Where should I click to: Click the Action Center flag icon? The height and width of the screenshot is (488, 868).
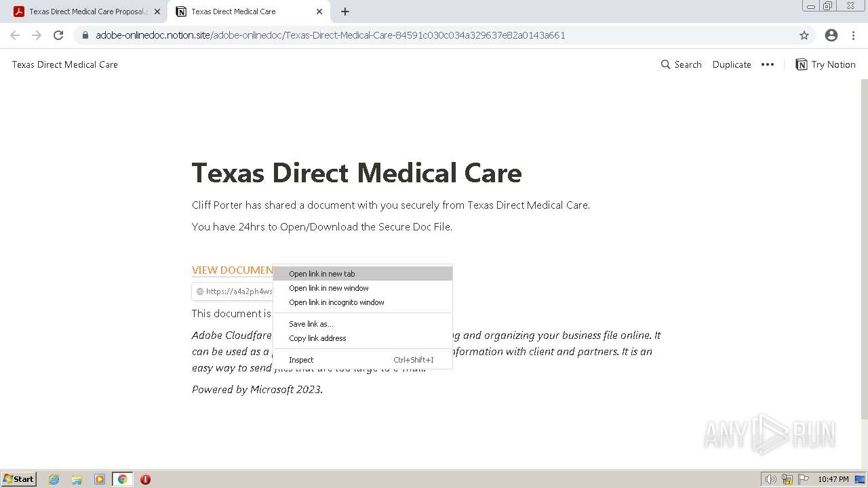click(x=804, y=479)
